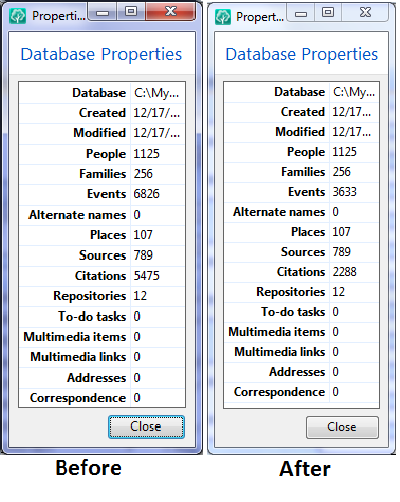This screenshot has height=502, width=400.
Task: Close the Before window with red X
Action: point(170,12)
